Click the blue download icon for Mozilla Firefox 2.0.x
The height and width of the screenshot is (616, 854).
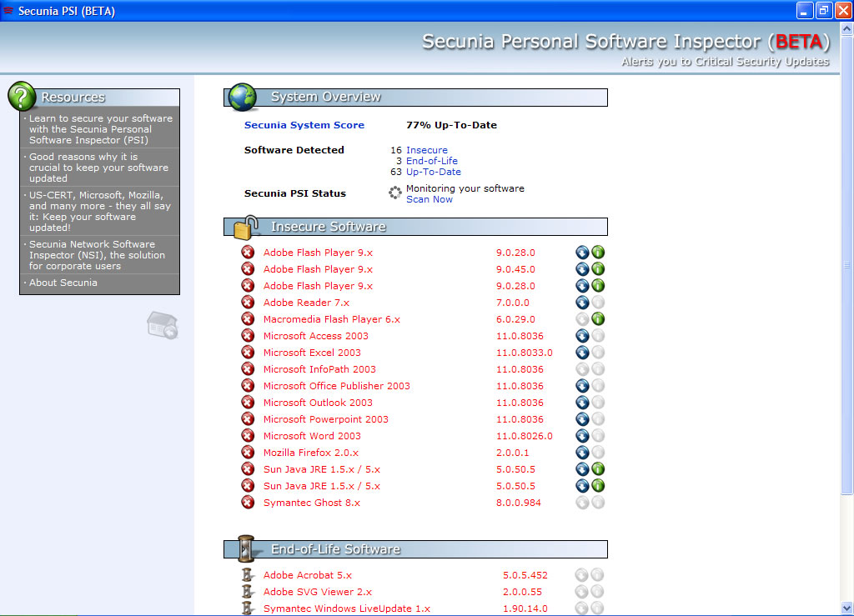582,453
